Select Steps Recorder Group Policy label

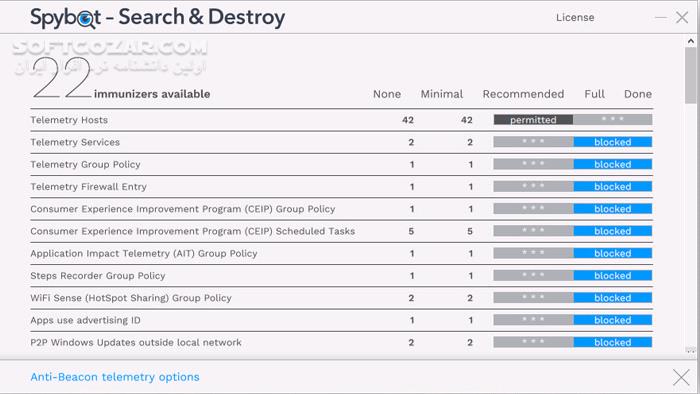tap(98, 276)
